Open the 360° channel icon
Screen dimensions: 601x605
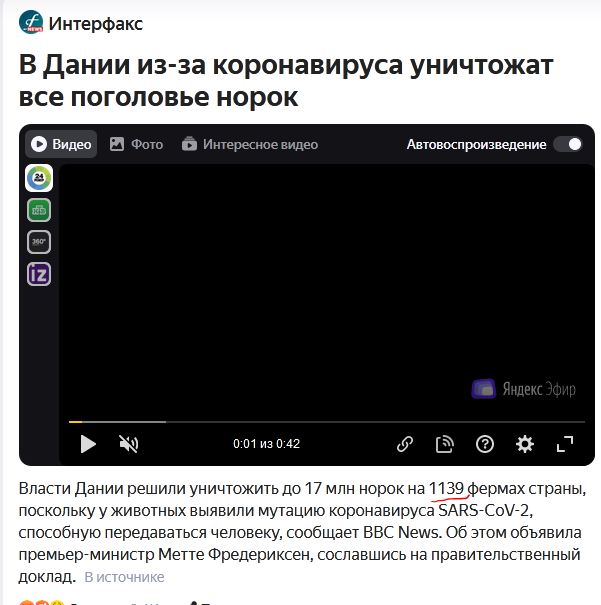pos(39,242)
